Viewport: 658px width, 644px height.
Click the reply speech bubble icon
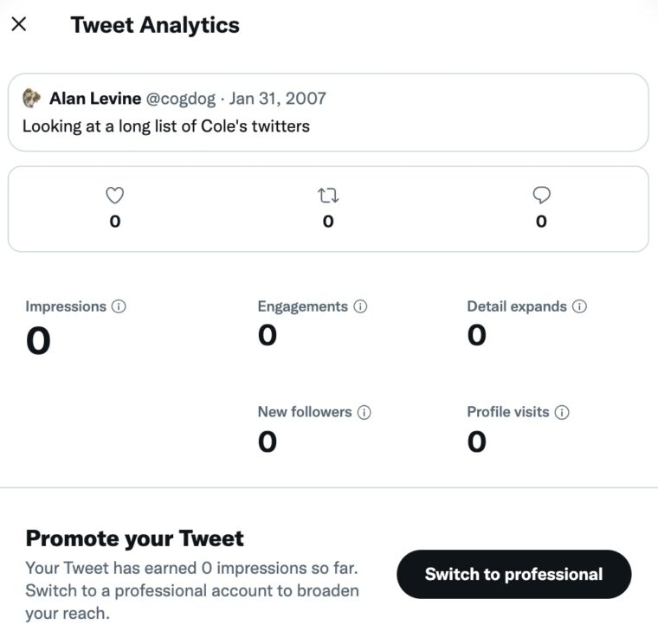click(542, 196)
